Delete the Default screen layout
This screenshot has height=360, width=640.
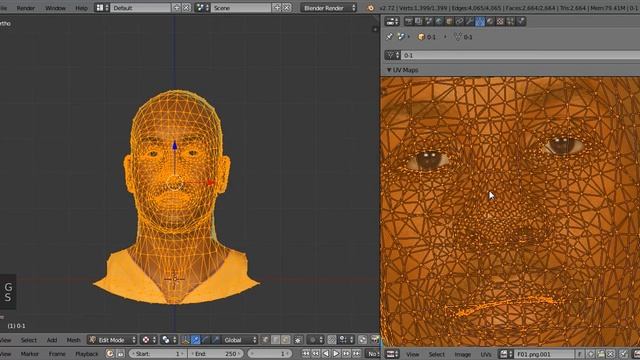186,8
